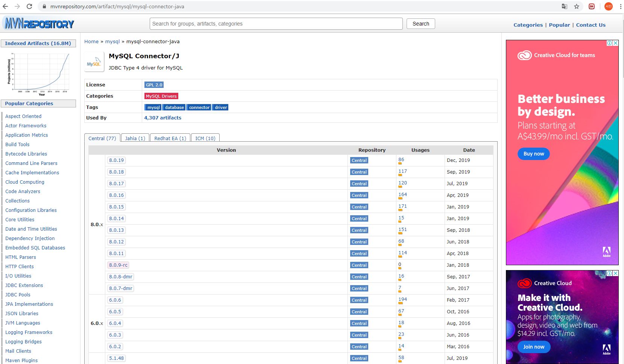This screenshot has height=364, width=624.
Task: Open the 194 usages link for 6.0.6
Action: [x=402, y=299]
